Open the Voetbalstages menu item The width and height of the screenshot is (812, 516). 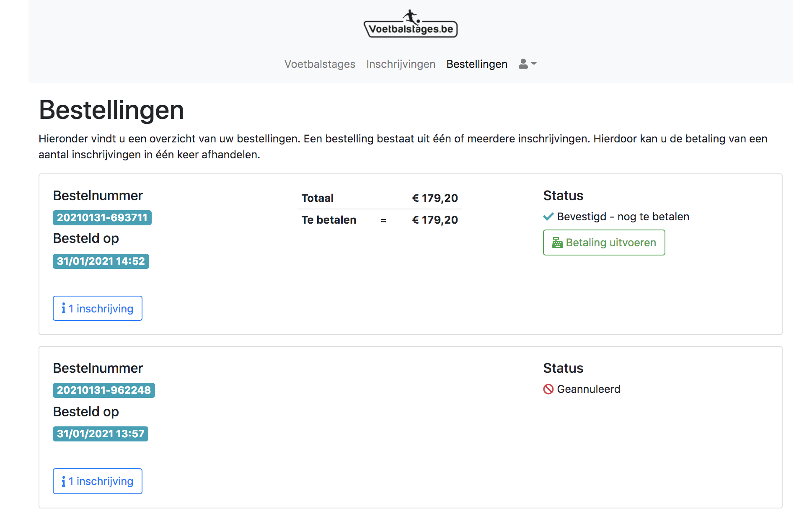click(320, 64)
